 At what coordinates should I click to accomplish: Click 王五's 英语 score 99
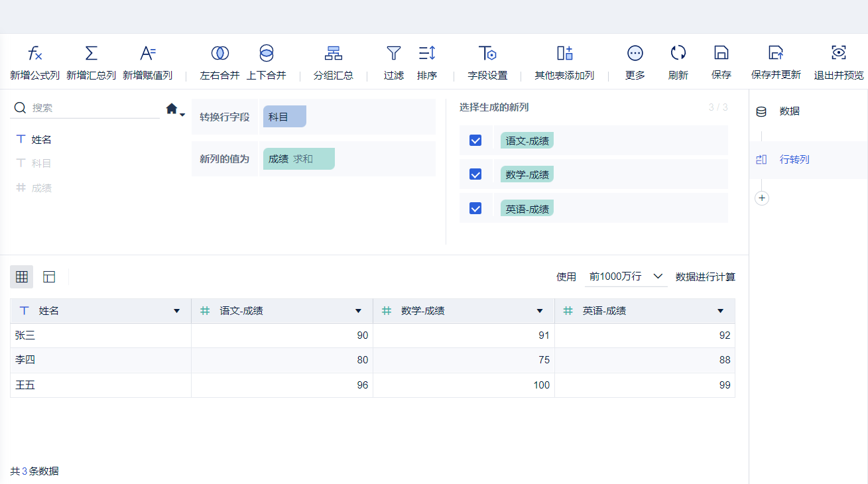645,385
